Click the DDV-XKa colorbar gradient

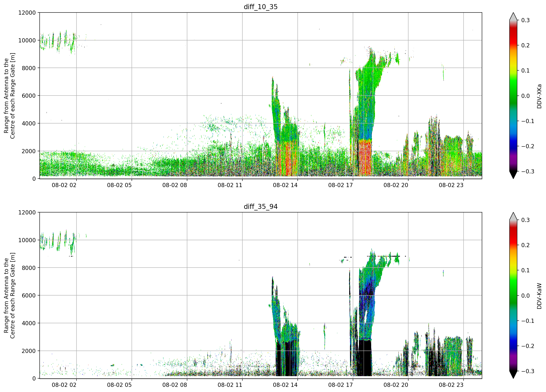click(x=513, y=96)
